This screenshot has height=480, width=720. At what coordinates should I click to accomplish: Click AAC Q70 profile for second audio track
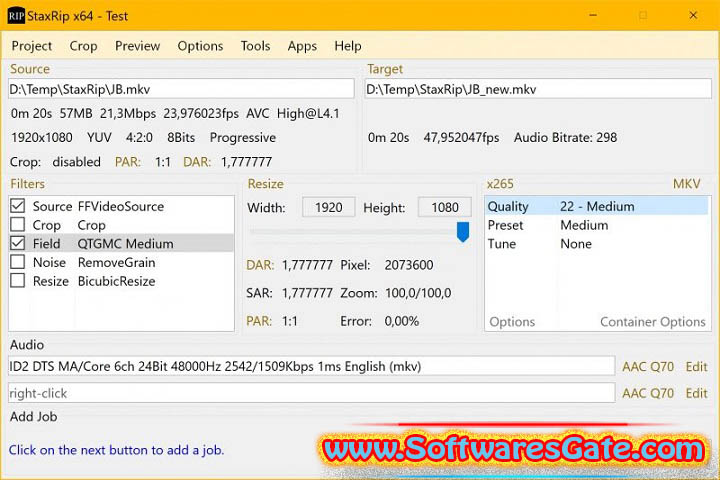pos(648,393)
